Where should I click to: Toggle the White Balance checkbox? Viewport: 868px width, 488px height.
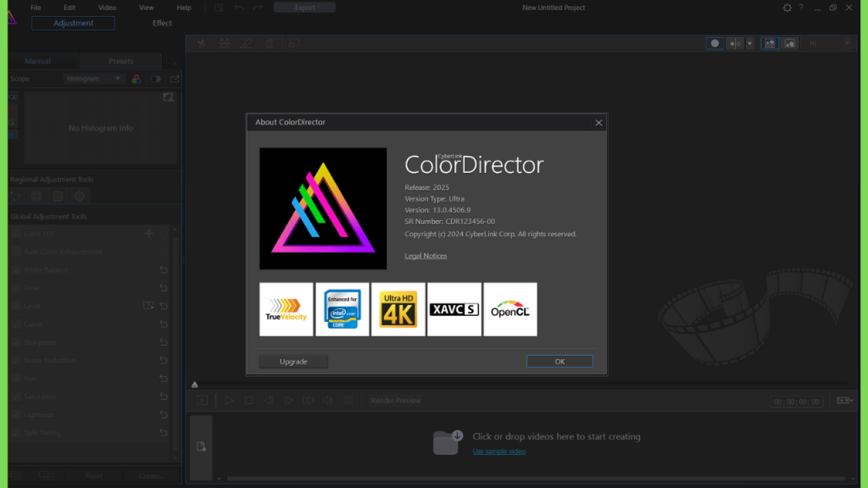click(16, 269)
